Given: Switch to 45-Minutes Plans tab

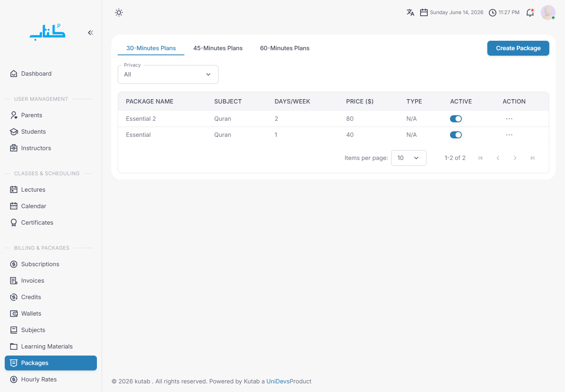Looking at the screenshot, I should click(218, 48).
